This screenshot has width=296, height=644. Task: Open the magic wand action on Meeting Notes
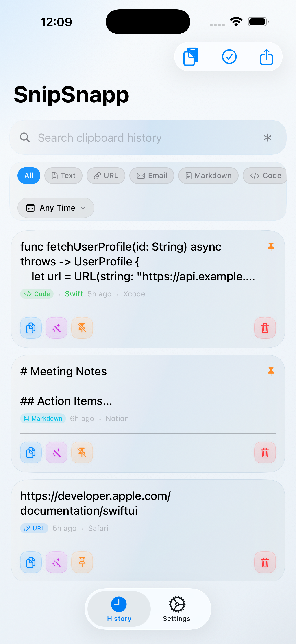pos(57,452)
